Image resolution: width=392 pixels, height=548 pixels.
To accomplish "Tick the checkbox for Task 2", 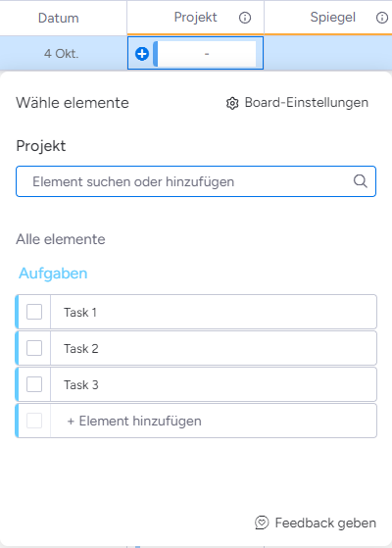I will pos(34,348).
